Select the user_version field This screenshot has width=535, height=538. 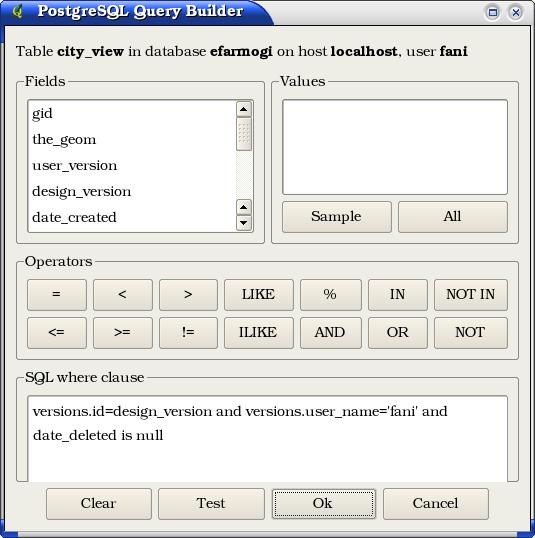(x=132, y=165)
